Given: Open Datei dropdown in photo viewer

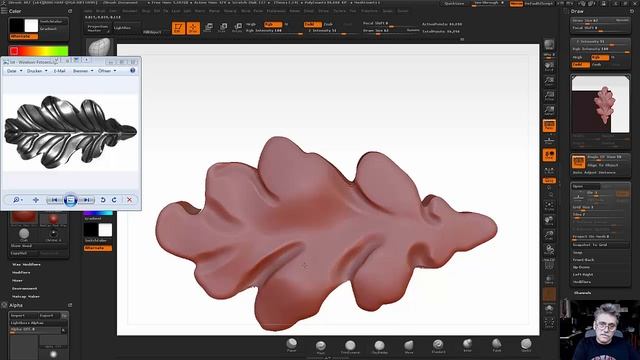Looking at the screenshot, I should [x=14, y=71].
